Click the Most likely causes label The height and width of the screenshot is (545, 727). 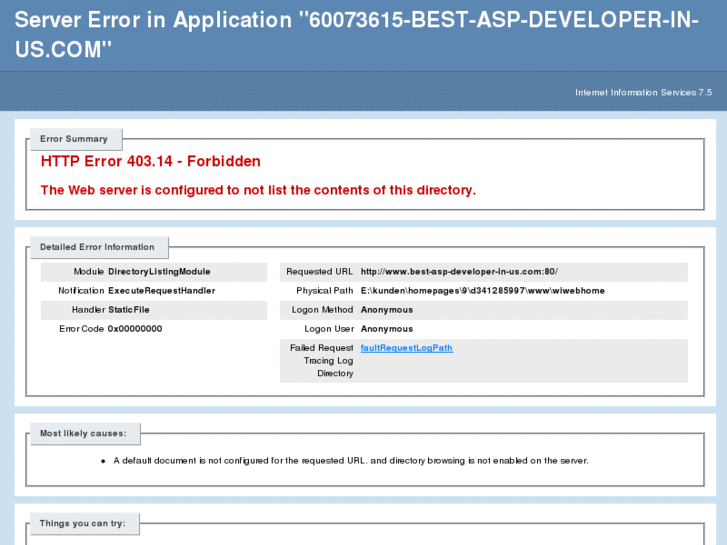pos(83,434)
